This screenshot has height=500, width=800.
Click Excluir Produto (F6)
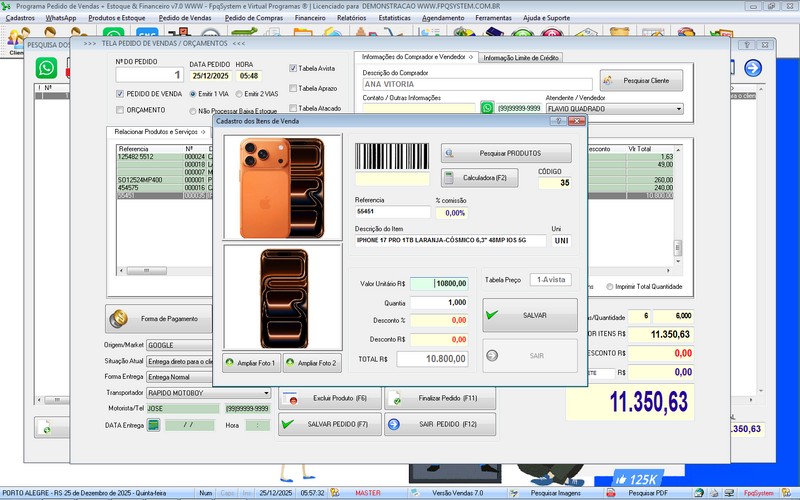[330, 398]
